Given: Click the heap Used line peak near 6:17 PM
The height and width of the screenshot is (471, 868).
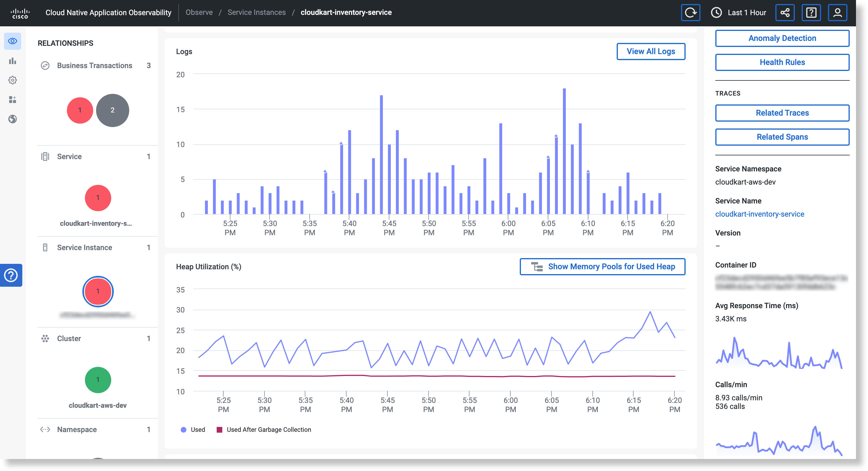Looking at the screenshot, I should coord(650,312).
